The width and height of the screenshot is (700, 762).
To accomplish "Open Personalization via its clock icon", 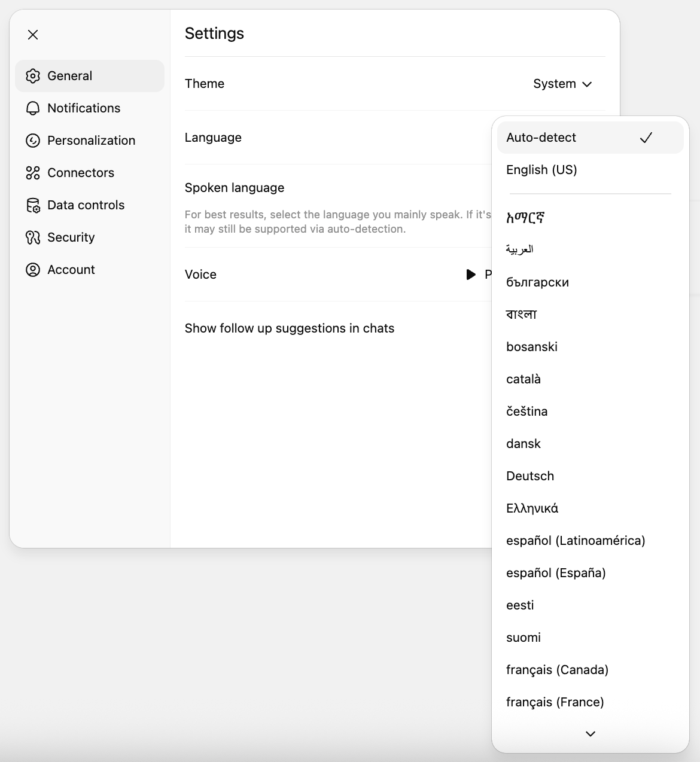I will [33, 140].
